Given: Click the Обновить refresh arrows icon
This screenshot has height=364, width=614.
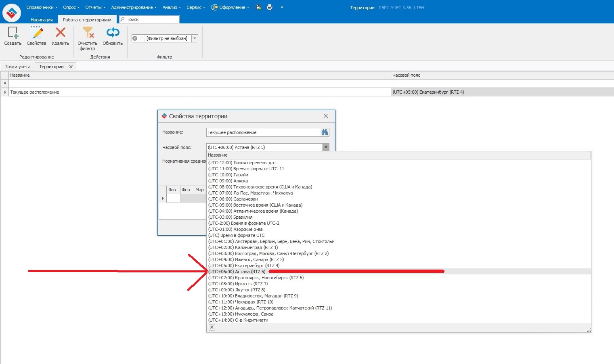Looking at the screenshot, I should pyautogui.click(x=113, y=32).
